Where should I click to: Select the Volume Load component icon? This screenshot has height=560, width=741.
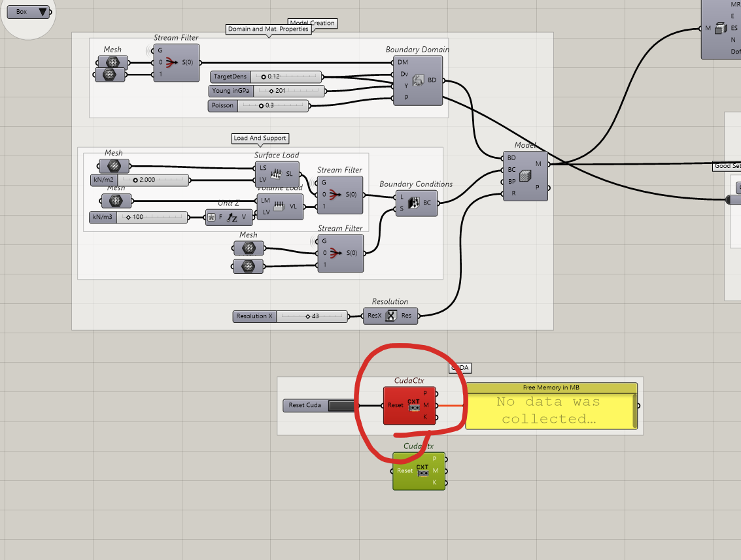click(279, 206)
